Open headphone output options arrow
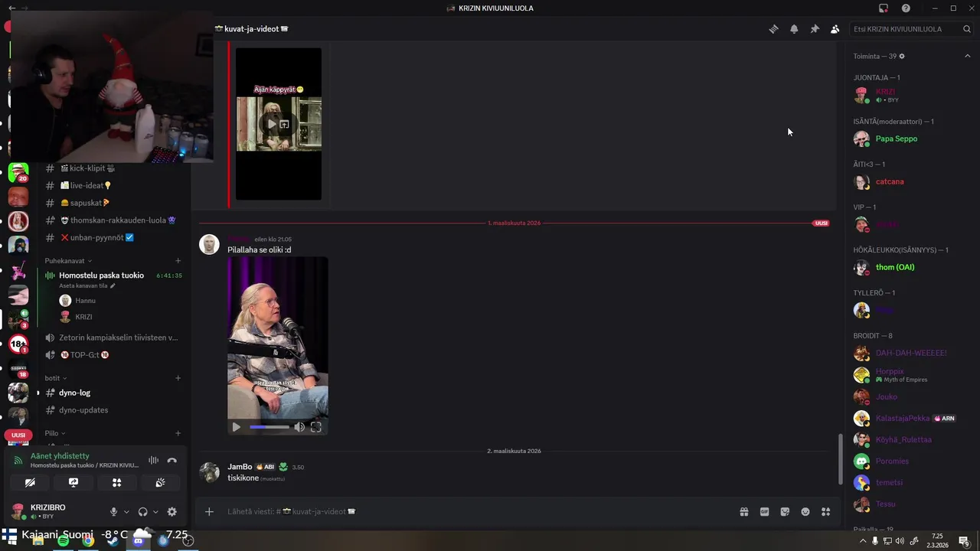The height and width of the screenshot is (551, 980). [155, 512]
